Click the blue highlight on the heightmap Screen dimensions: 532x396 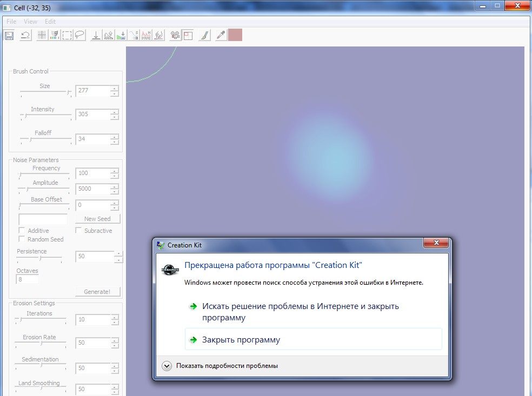331,158
